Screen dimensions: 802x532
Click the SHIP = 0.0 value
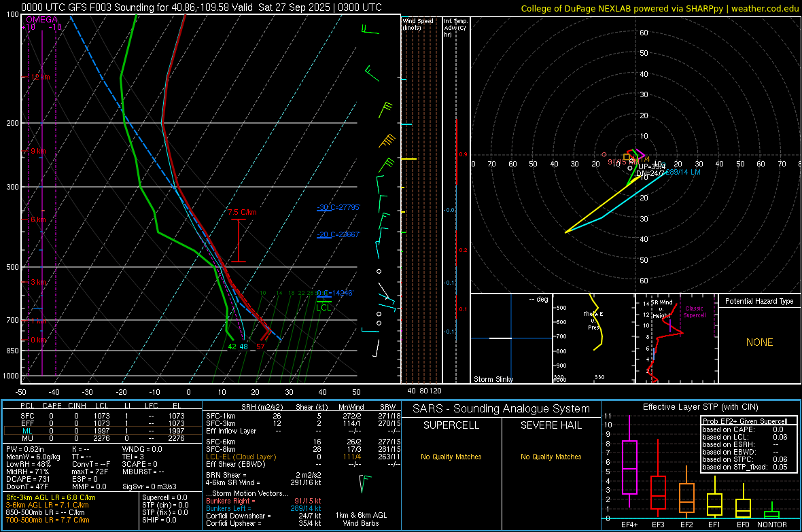coord(159,520)
